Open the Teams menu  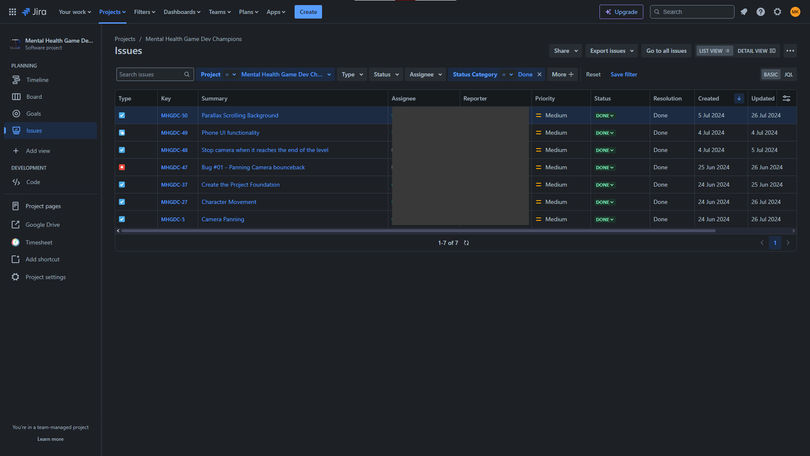pyautogui.click(x=220, y=12)
